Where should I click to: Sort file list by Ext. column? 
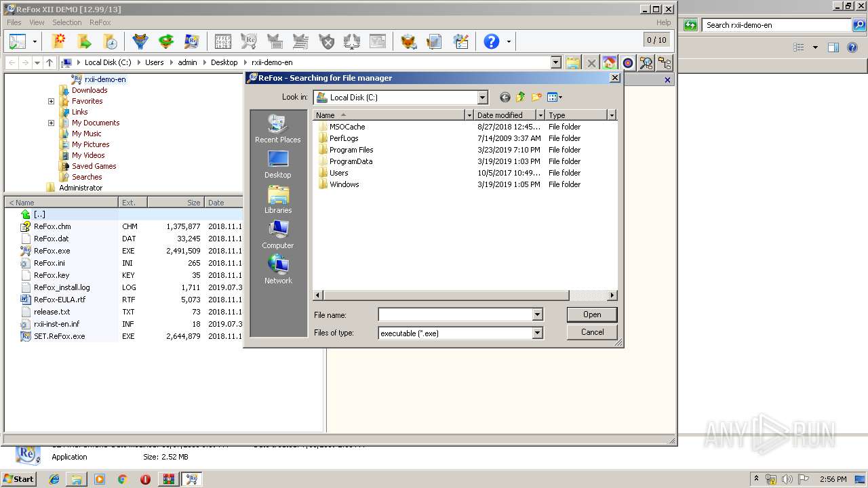point(133,202)
